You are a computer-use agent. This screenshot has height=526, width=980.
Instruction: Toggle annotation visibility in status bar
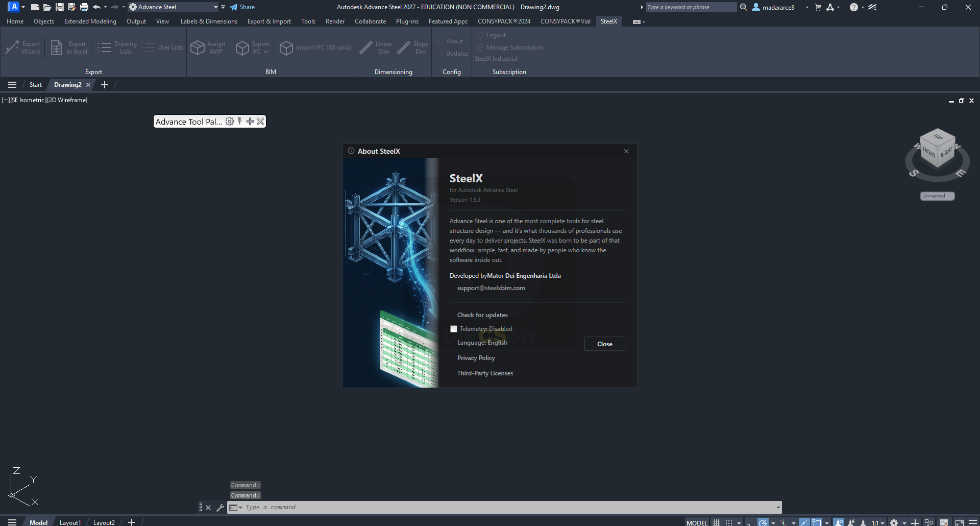click(x=839, y=522)
